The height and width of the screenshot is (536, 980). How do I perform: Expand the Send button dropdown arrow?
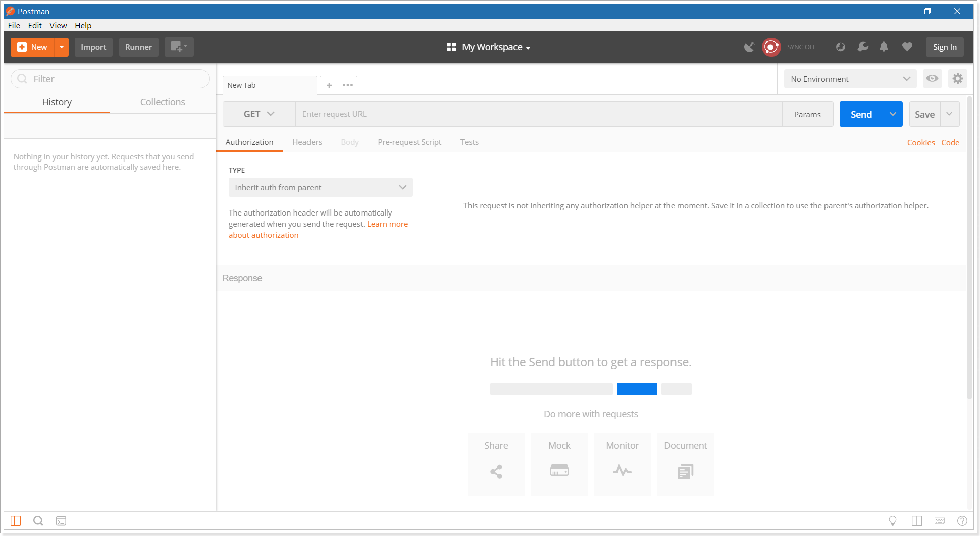(x=893, y=114)
